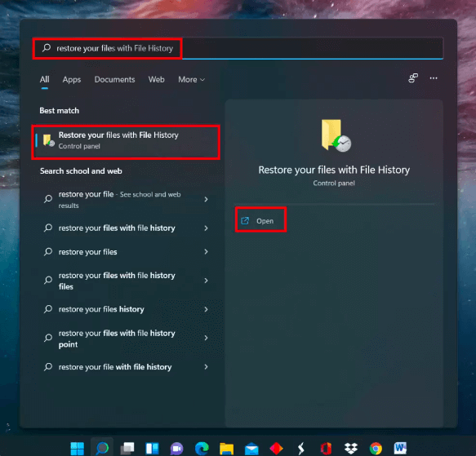The height and width of the screenshot is (456, 476).
Task: Select Restore your files with File History result
Action: (126, 142)
